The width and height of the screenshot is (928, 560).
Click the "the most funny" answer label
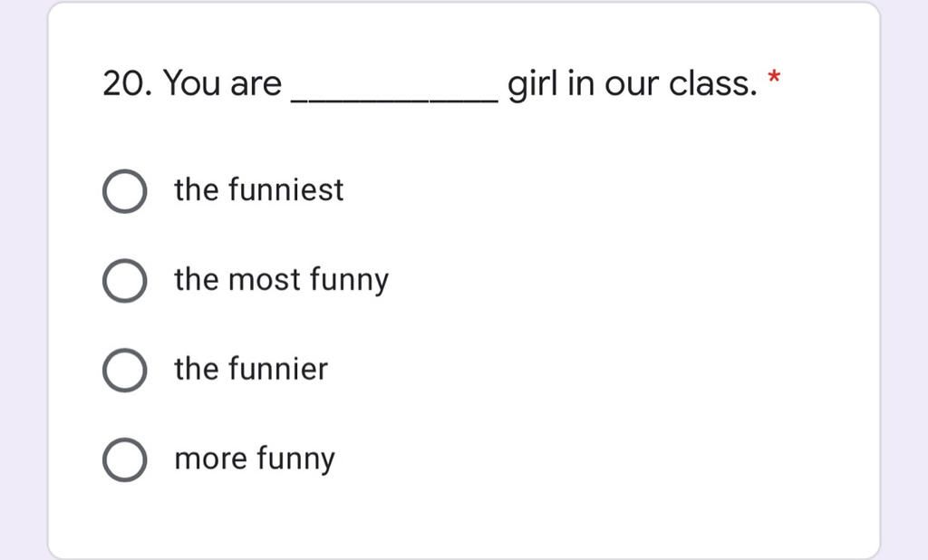click(x=281, y=281)
